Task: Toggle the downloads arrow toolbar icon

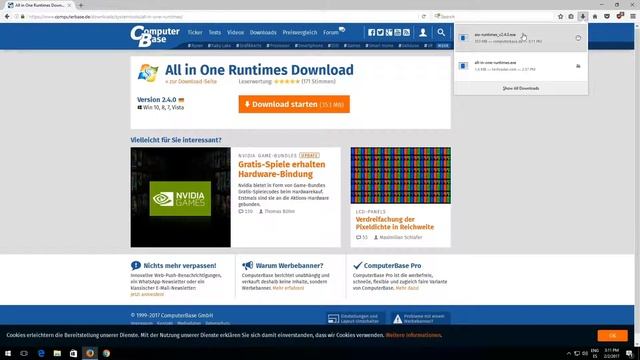Action: pos(583,16)
